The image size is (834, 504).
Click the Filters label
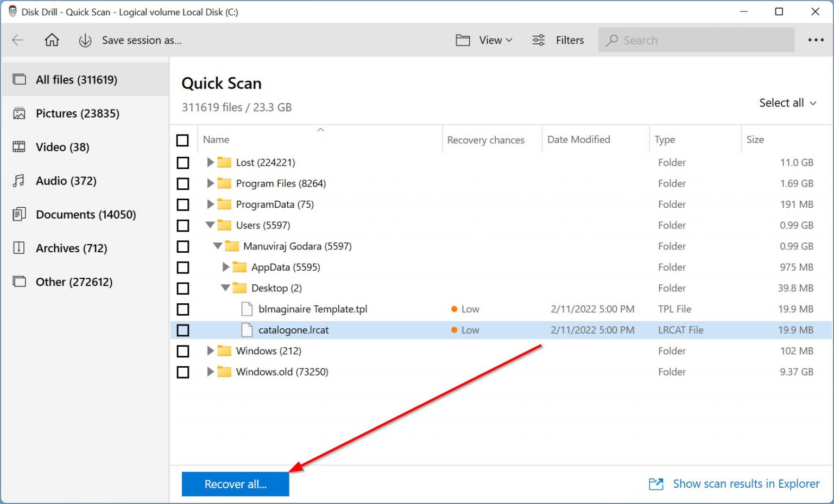click(570, 40)
